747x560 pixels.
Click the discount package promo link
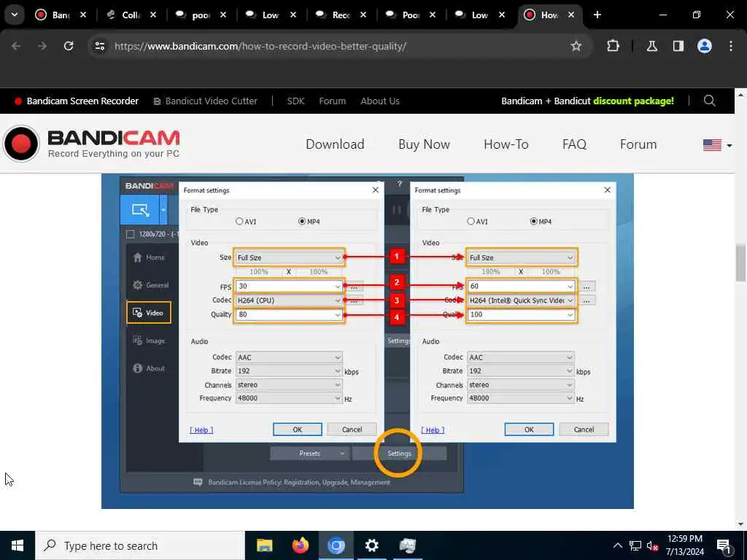pos(587,101)
